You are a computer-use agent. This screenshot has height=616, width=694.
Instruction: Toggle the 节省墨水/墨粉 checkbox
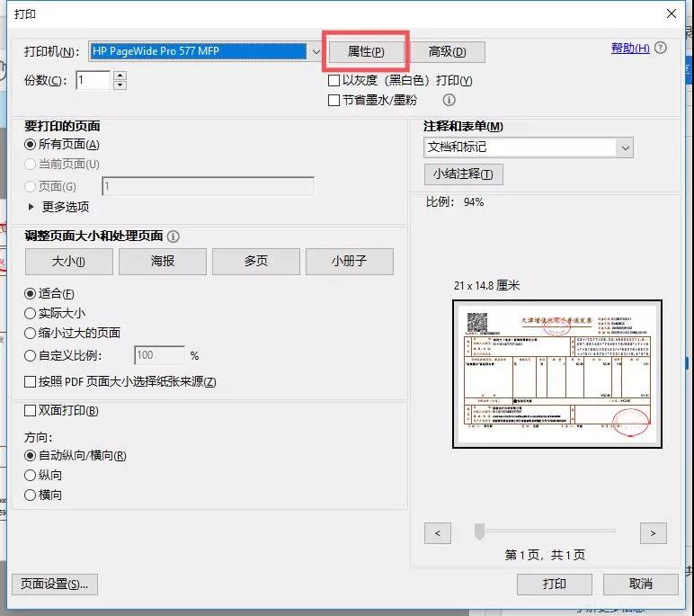(334, 101)
